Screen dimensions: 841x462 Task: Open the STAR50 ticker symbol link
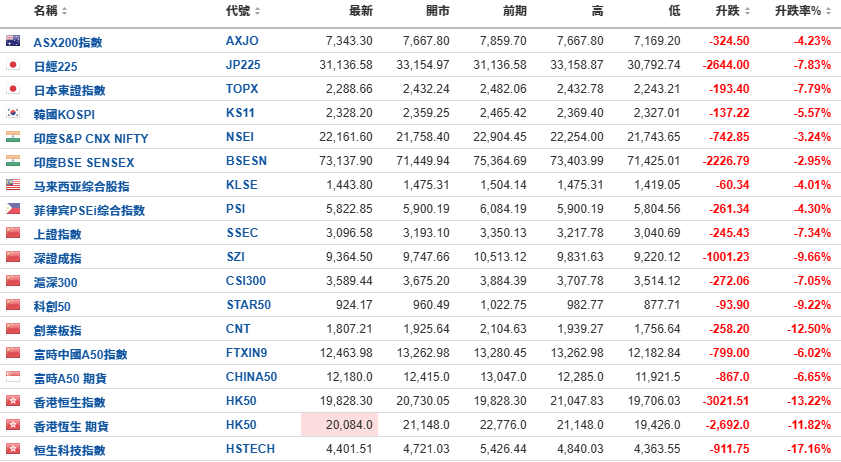coord(248,305)
